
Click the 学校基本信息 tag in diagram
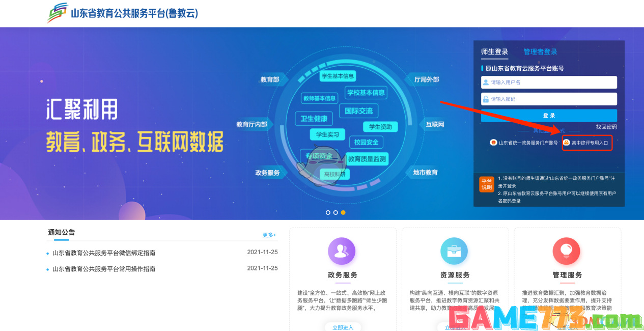click(366, 93)
